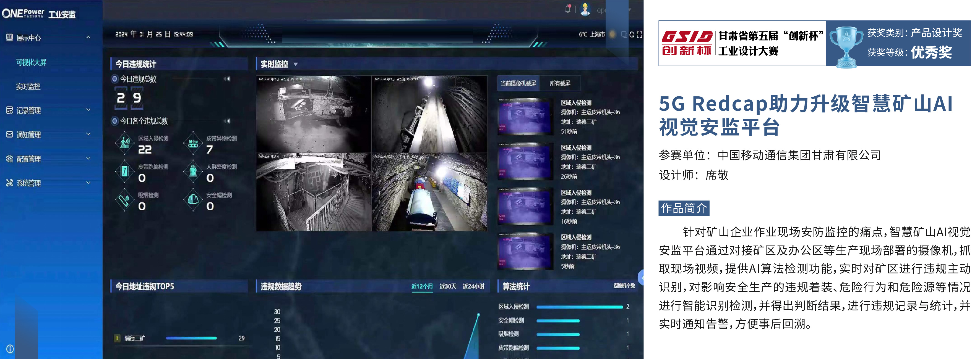Viewport: 980px width, 359px height.
Task: Click the 29 total violations counter
Action: pyautogui.click(x=129, y=98)
